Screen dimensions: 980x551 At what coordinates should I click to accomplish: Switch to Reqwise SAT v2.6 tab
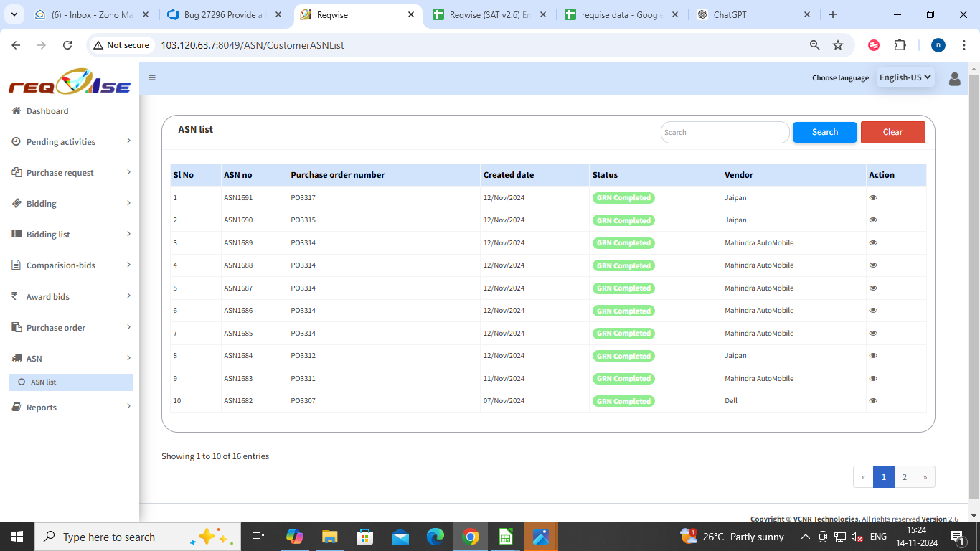(490, 14)
